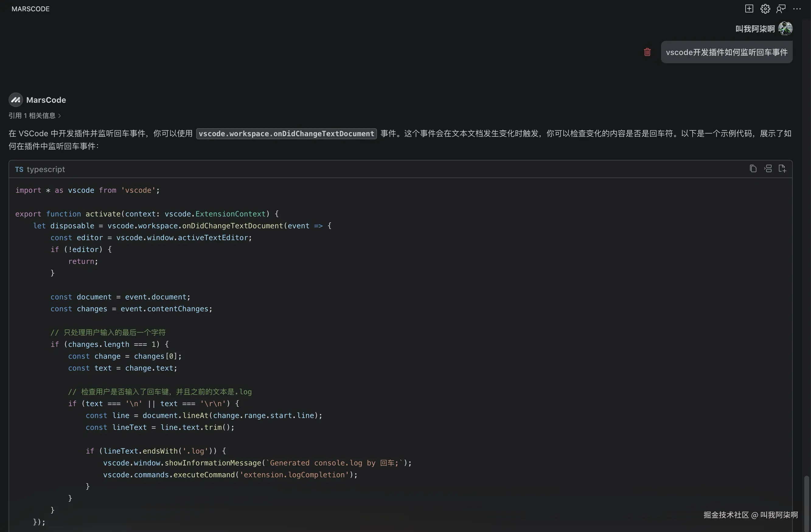Viewport: 811px width, 532px height.
Task: Click the MarsCode assistant name label
Action: click(46, 100)
